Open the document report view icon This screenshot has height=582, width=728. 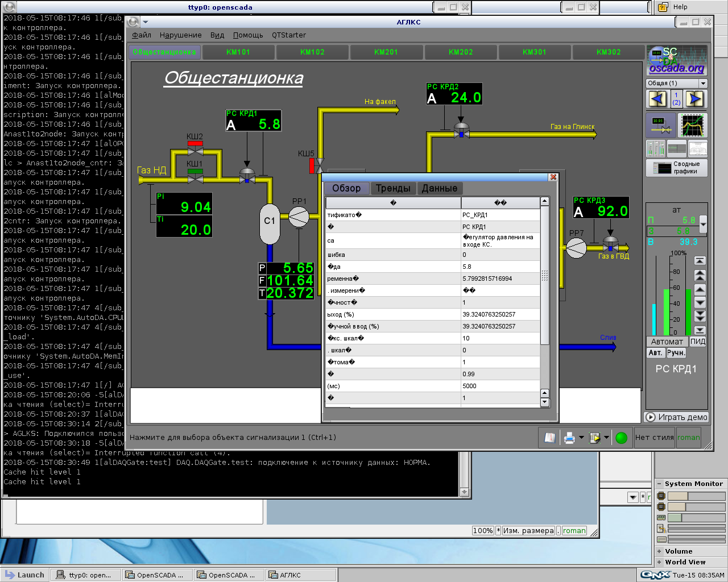tap(697, 149)
